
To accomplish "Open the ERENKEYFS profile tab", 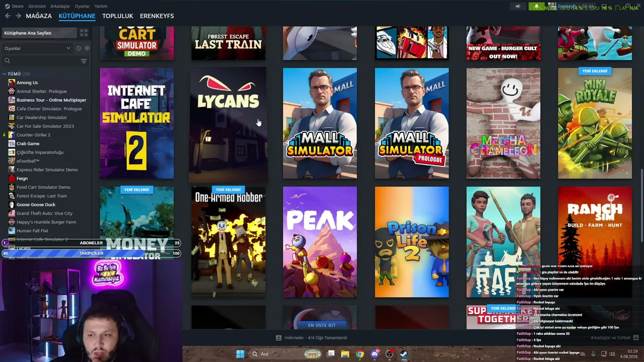I will [157, 16].
